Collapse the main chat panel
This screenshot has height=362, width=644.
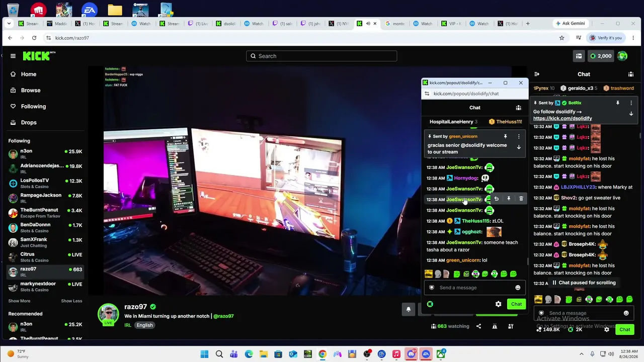[x=537, y=74]
